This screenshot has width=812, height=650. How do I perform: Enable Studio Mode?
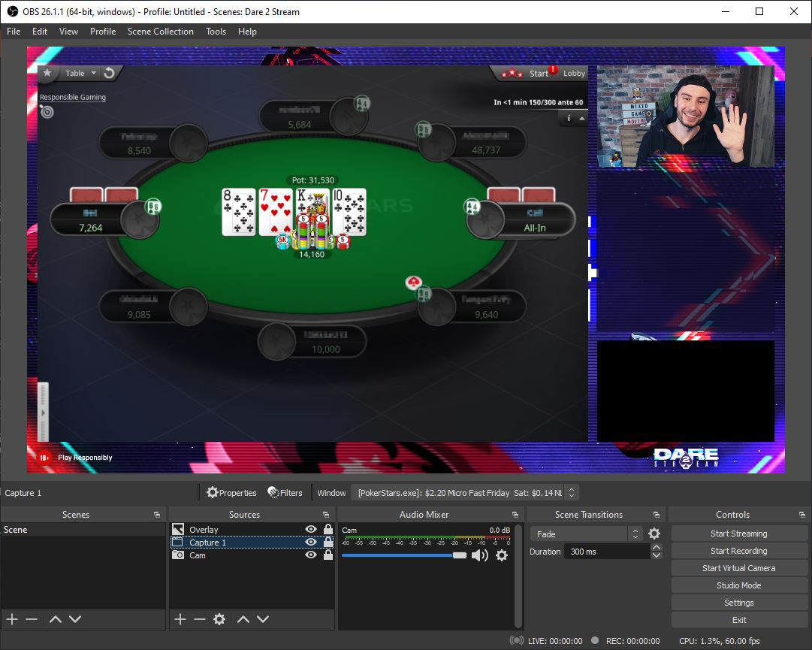point(738,585)
